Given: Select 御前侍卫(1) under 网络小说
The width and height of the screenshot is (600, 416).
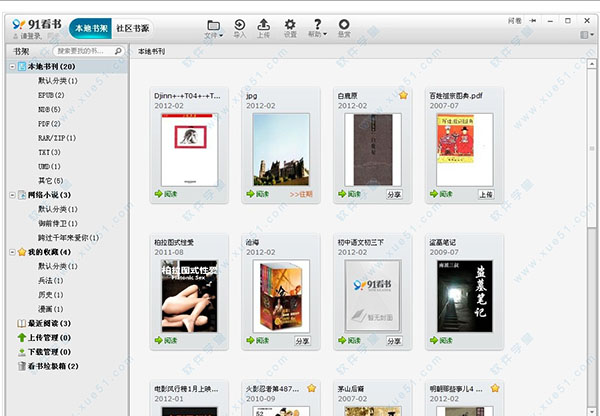Looking at the screenshot, I should [58, 223].
